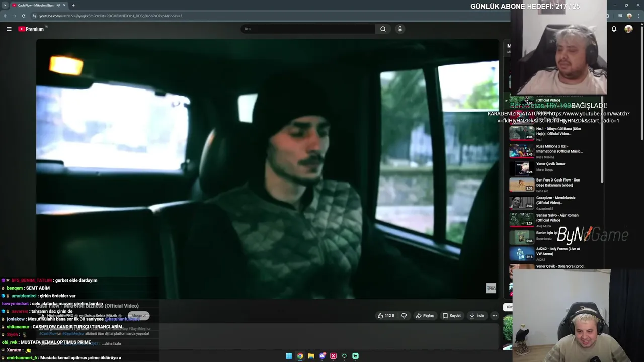Go back using the browser back arrow
Screen dimensions: 644x362
click(x=6, y=16)
